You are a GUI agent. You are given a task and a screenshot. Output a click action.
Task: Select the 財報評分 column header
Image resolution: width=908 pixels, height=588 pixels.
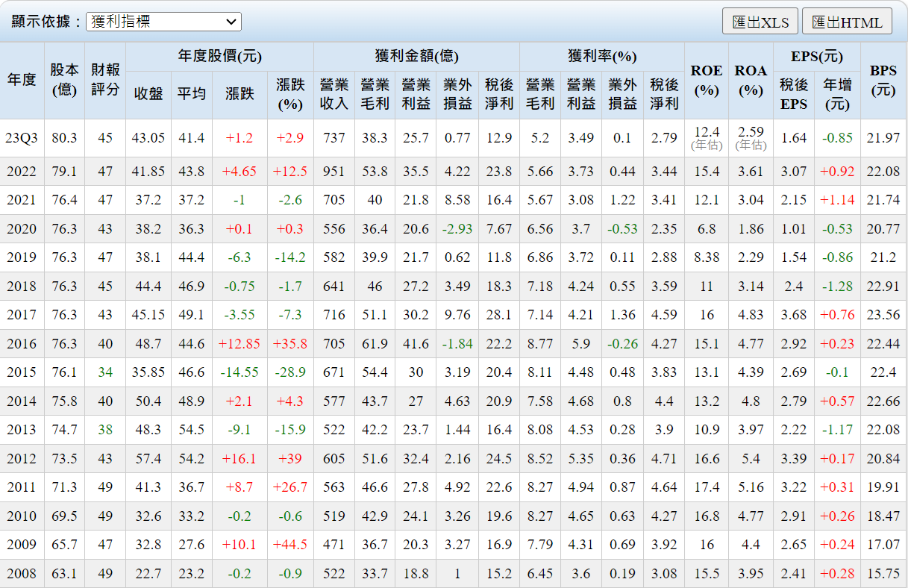(105, 80)
